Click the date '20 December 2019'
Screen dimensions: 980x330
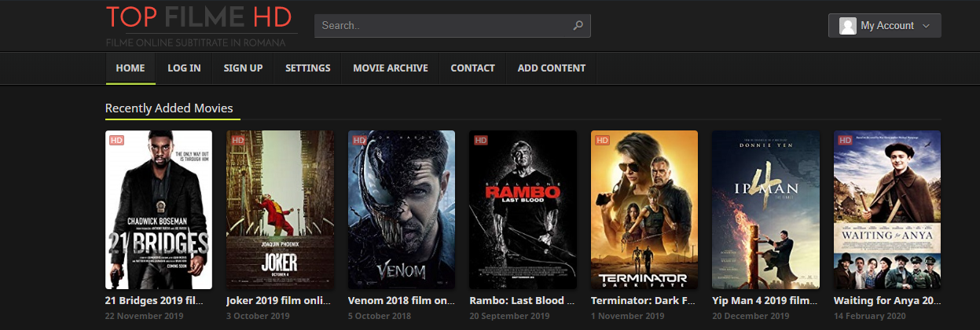[751, 316]
